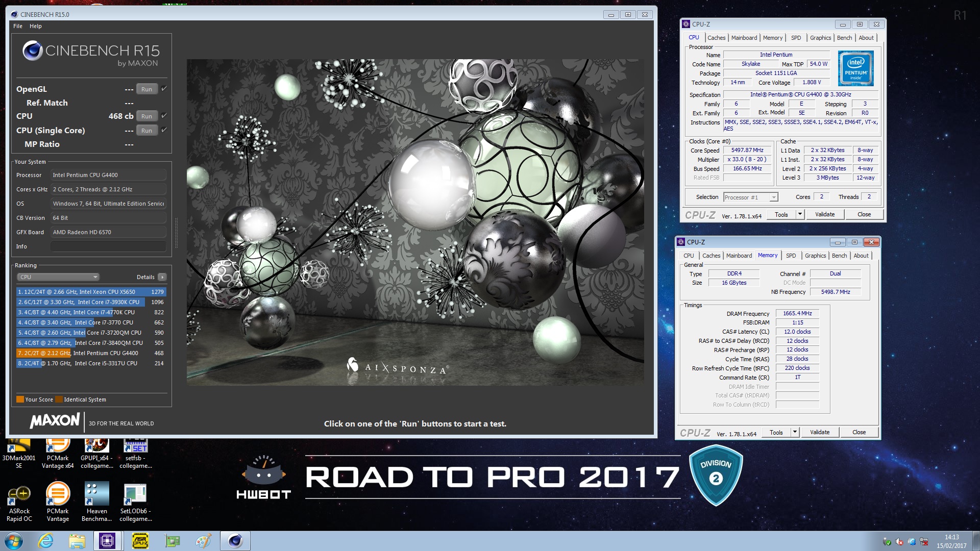Open Cinebench Help menu

[x=36, y=26]
